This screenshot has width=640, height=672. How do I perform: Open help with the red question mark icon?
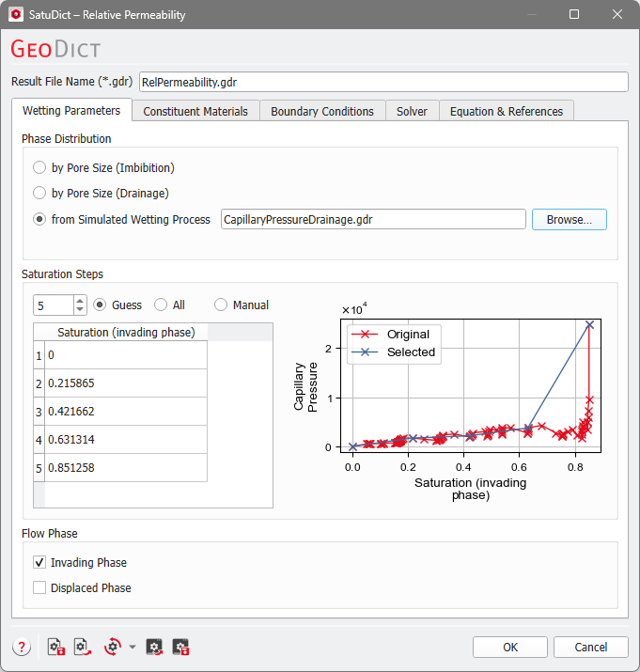22,647
